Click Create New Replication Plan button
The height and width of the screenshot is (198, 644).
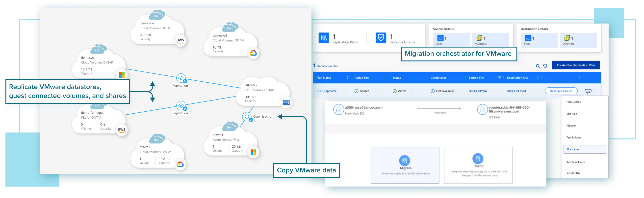pyautogui.click(x=575, y=65)
